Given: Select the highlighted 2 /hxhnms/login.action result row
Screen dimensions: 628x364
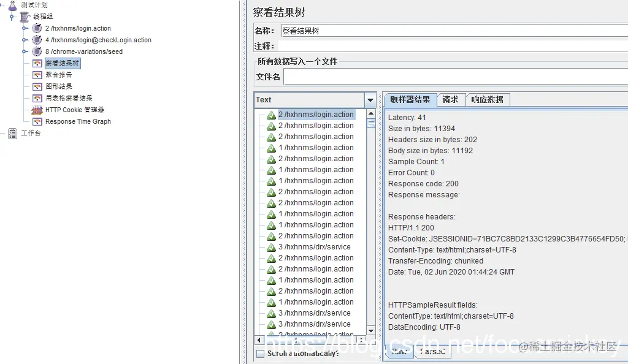Looking at the screenshot, I should [316, 115].
